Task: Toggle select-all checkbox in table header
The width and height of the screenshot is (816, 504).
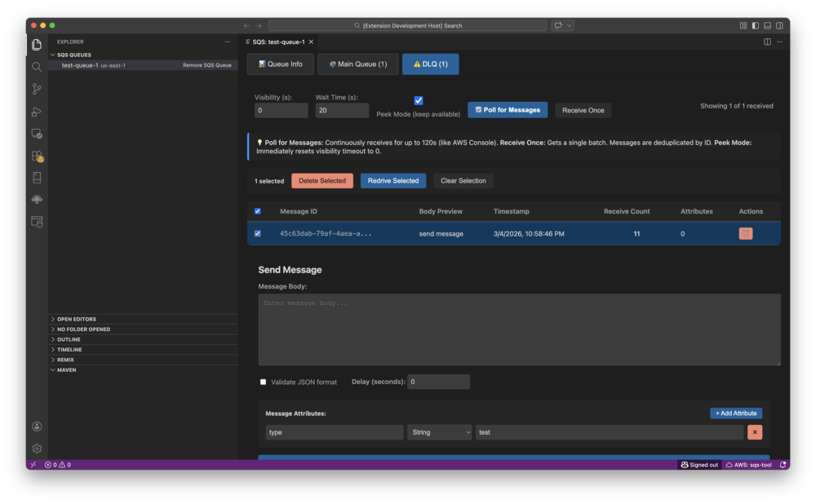Action: pos(258,211)
